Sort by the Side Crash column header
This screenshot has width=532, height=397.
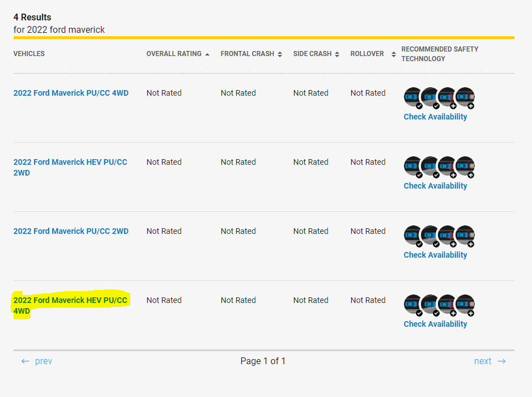point(312,54)
